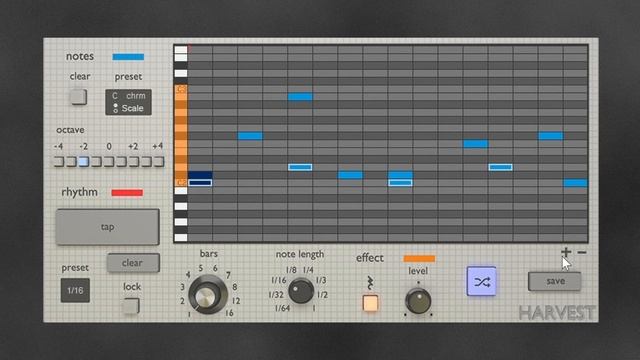This screenshot has height=360, width=640.
Task: Click the squiggle effect icon above the orange toggle
Action: 370,282
